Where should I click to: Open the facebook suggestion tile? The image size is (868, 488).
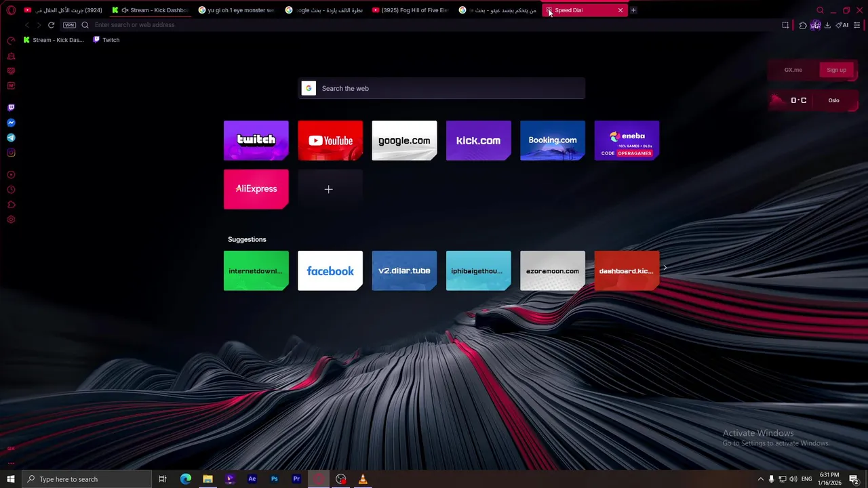(x=330, y=270)
